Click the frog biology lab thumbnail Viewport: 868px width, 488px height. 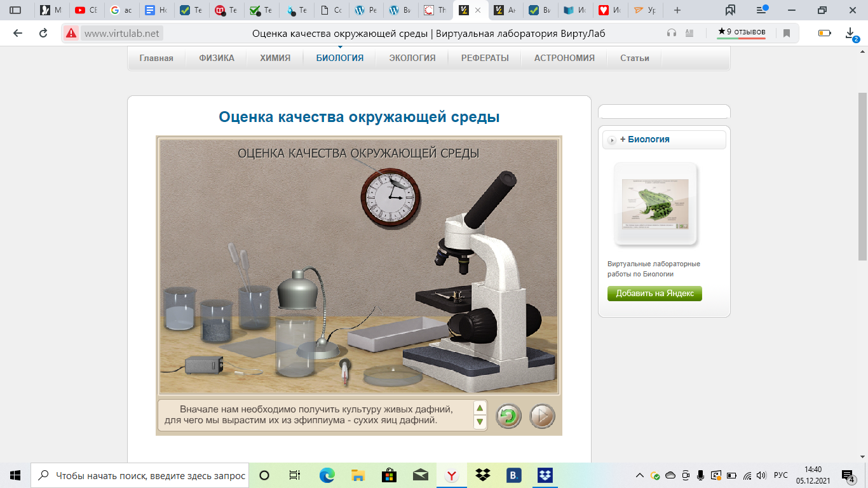click(x=655, y=204)
